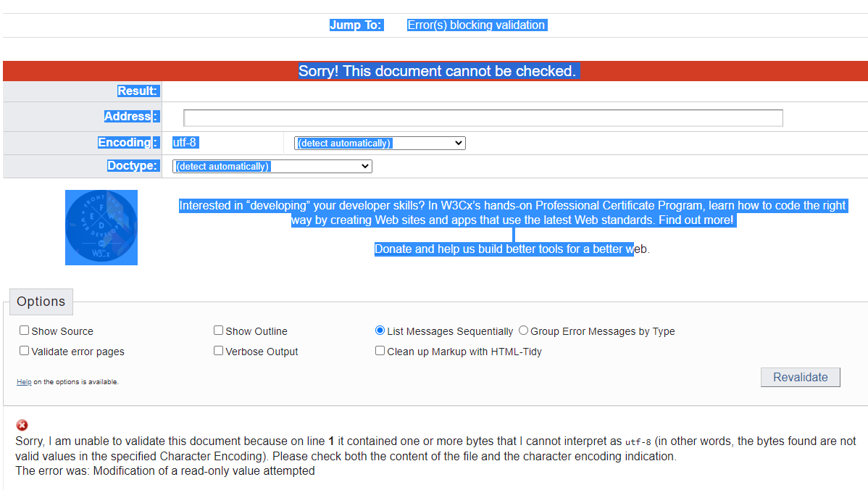Enable Verbose Output checkbox
The image size is (868, 490).
(x=218, y=351)
